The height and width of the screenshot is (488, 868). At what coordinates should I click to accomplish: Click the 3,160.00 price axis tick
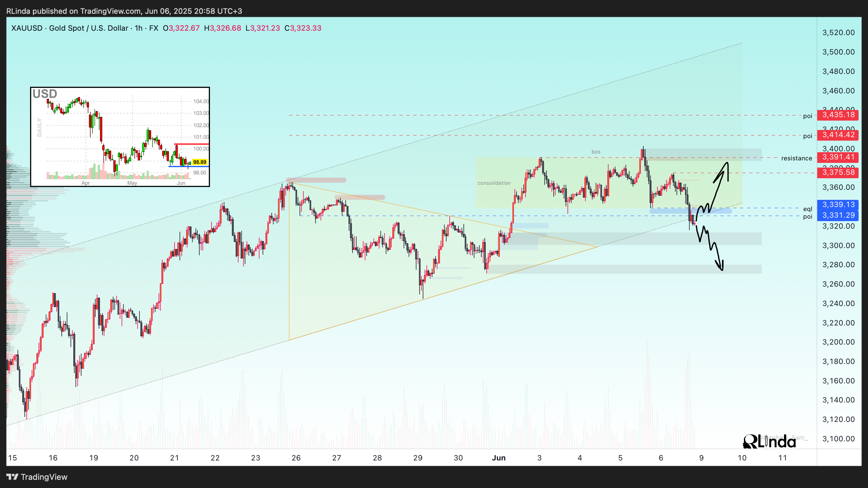[838, 381]
